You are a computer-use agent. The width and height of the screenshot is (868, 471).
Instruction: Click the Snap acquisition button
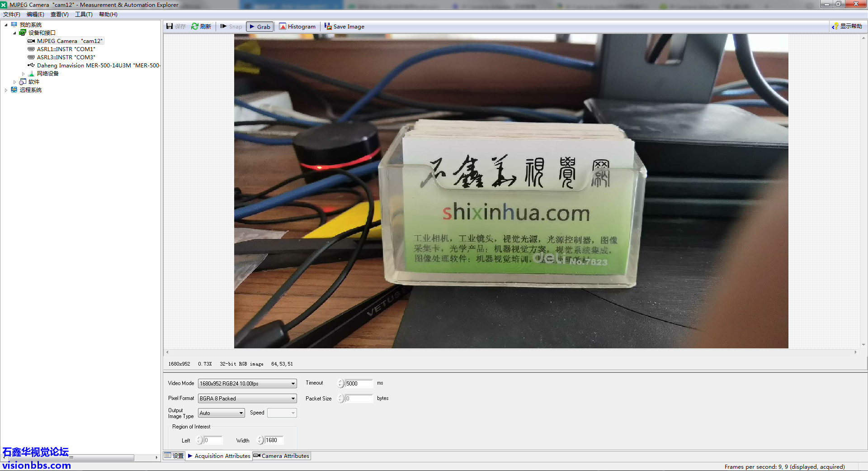click(231, 26)
